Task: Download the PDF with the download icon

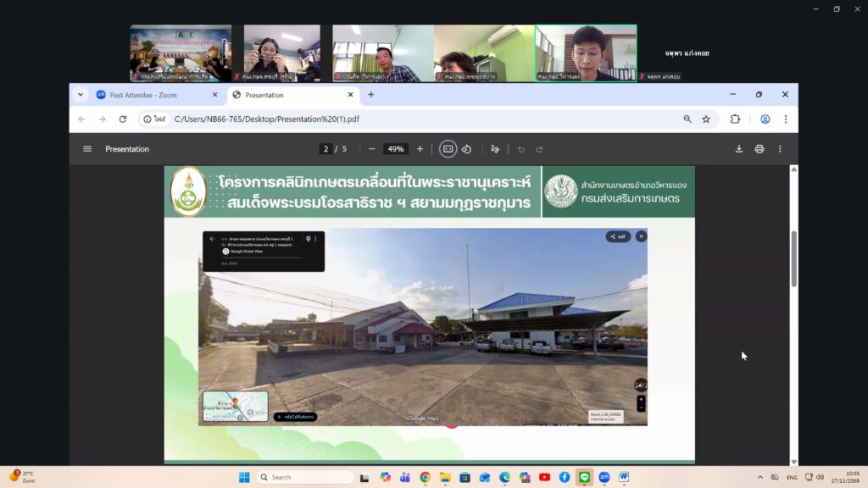Action: [738, 149]
